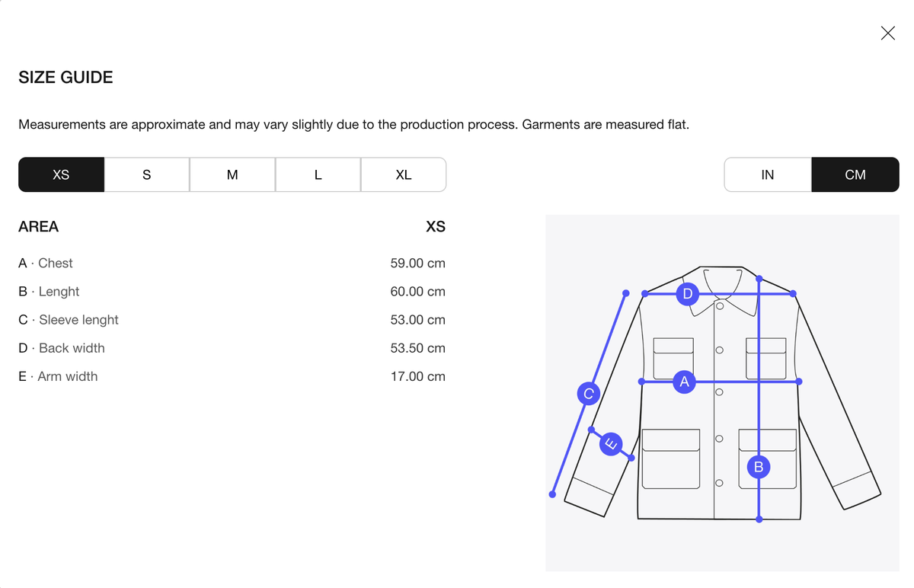Click the E · Arm width row
Viewport: 914px width, 588px height.
[x=232, y=376]
